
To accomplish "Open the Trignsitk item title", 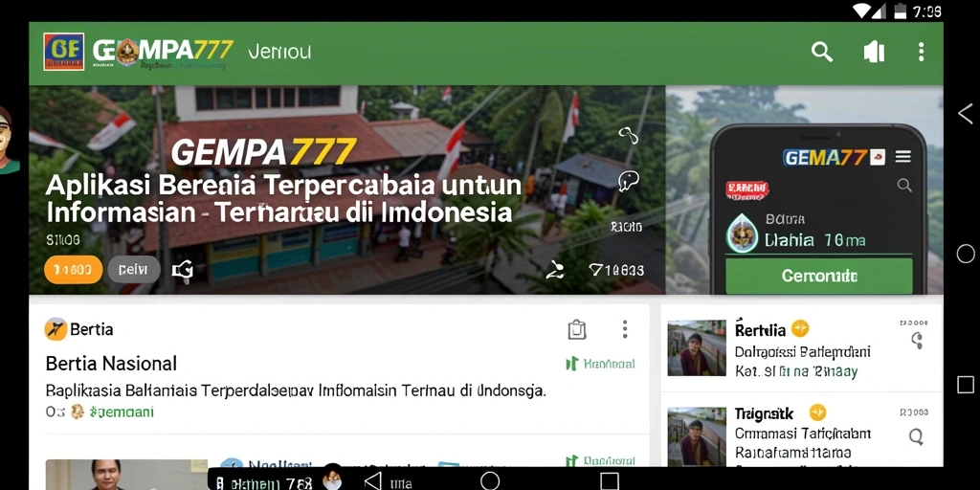I will [x=764, y=413].
